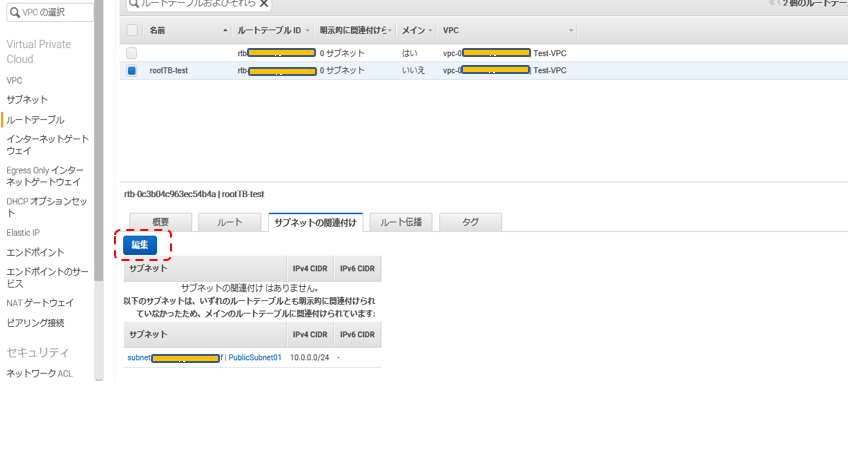Open VPC column sort arrow

(571, 31)
